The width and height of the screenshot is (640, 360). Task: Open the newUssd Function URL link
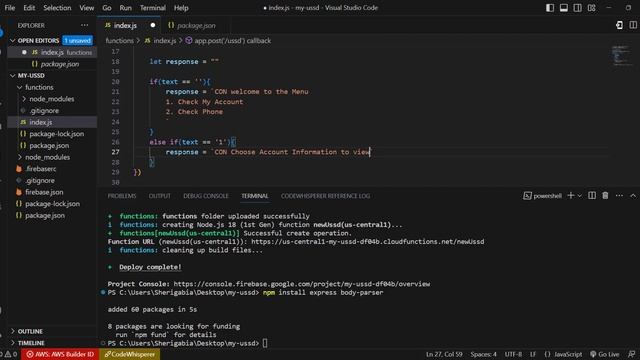[367, 242]
